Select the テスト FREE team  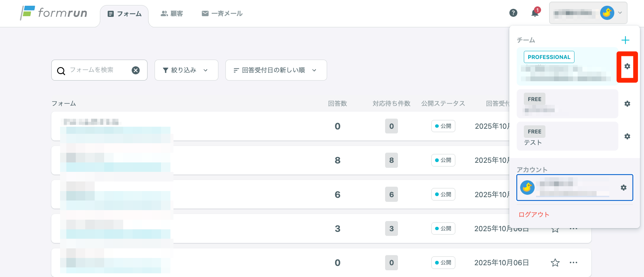pos(567,136)
